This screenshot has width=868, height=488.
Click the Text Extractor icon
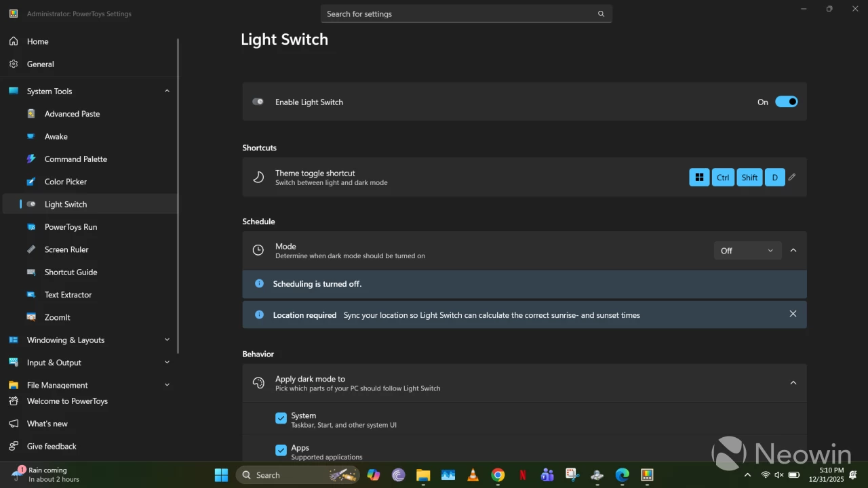pos(31,295)
